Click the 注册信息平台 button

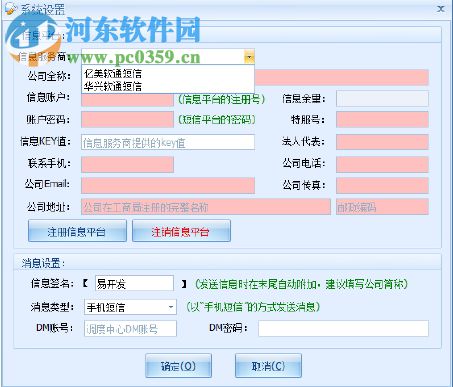pos(77,231)
